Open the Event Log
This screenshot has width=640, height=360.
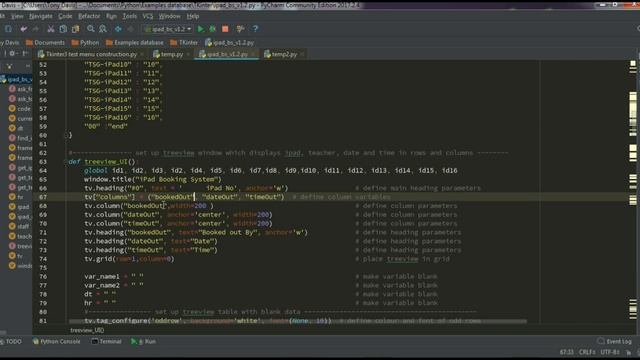tap(615, 341)
